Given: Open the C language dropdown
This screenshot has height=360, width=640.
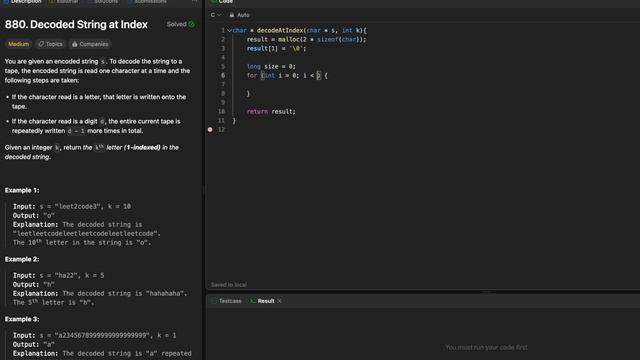Looking at the screenshot, I should [x=216, y=15].
